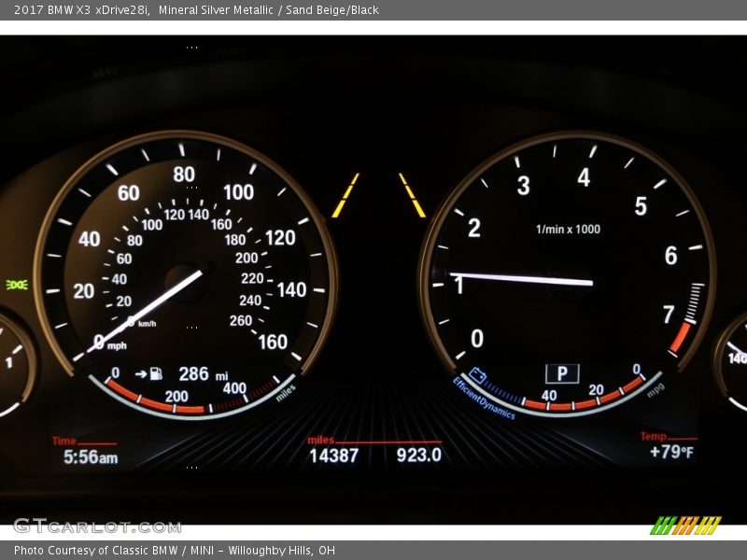The image size is (747, 560).
Task: Click the orange fuel range bar gauge
Action: pos(155,399)
